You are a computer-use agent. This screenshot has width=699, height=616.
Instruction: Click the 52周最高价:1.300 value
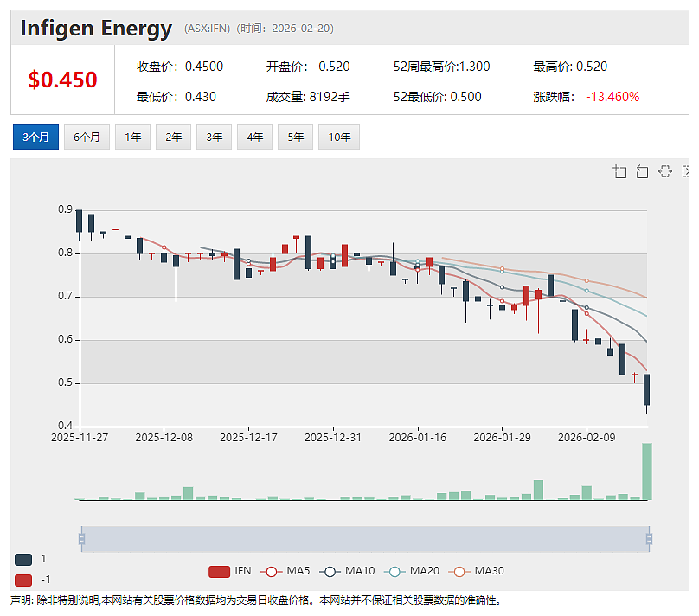pyautogui.click(x=441, y=67)
